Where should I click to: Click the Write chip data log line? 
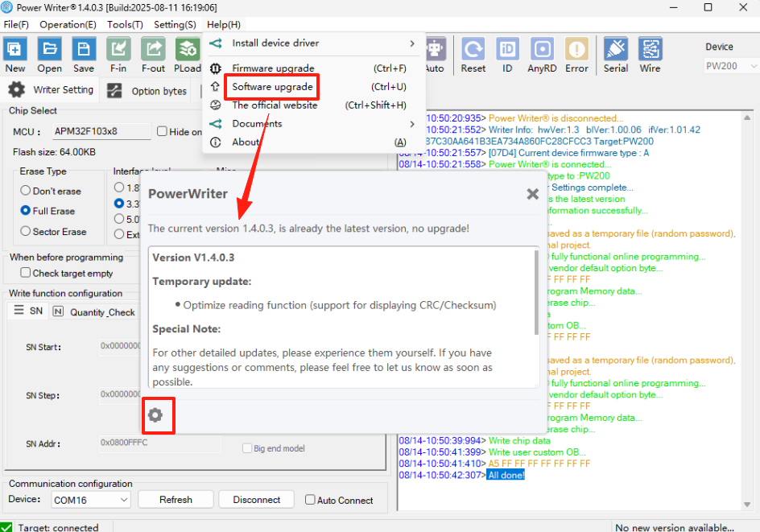[x=519, y=440]
